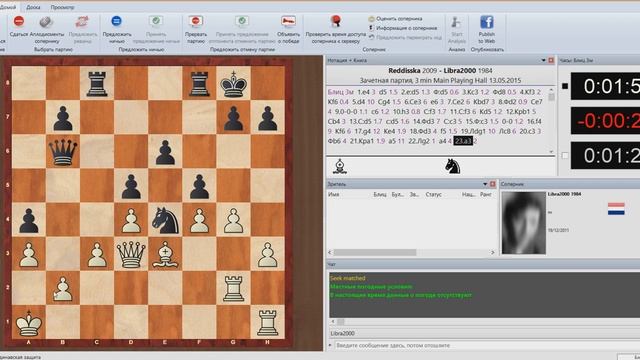Click the spectator list scroll-right arrow
Viewport: 640px width, 360px height.
tap(492, 252)
